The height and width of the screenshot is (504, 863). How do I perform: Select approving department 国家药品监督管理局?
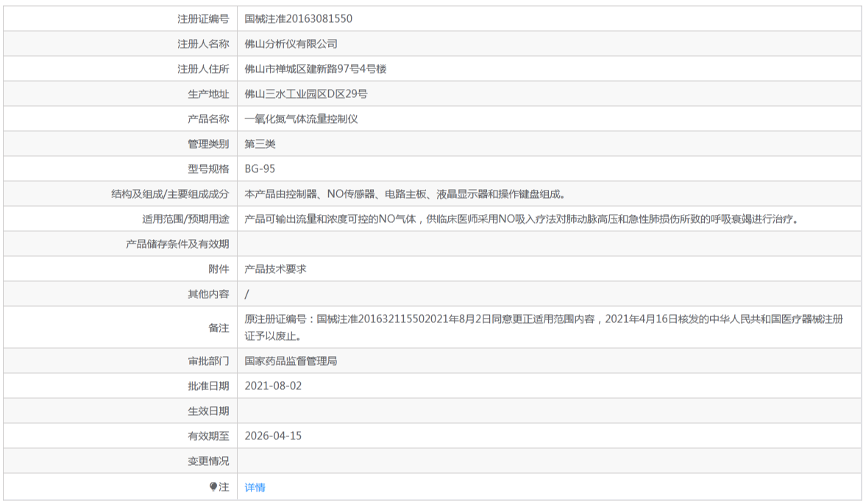(x=291, y=361)
